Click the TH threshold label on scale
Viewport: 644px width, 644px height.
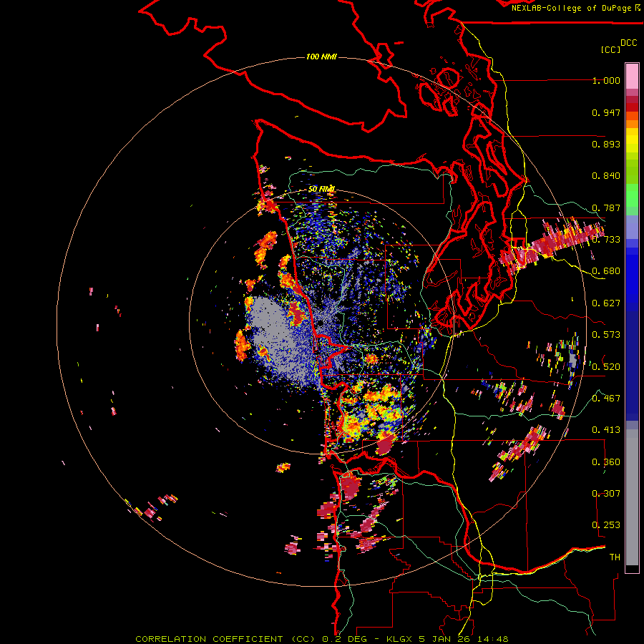coord(615,557)
